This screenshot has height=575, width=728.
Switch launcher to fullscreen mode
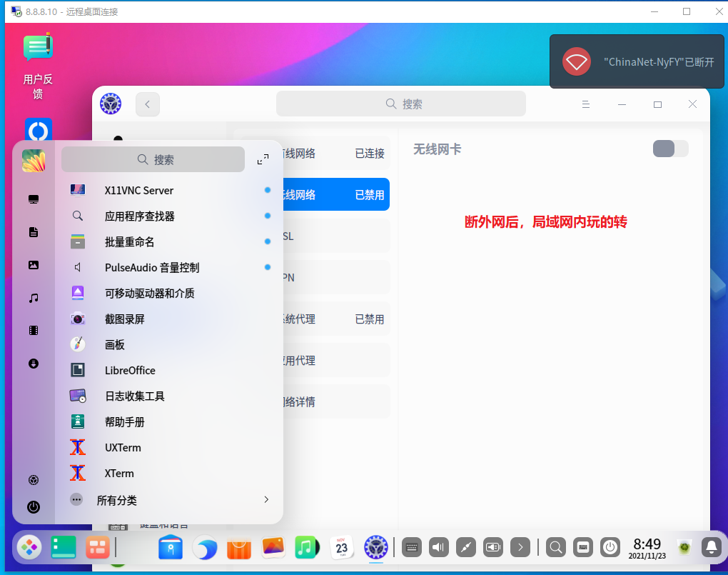click(x=263, y=159)
